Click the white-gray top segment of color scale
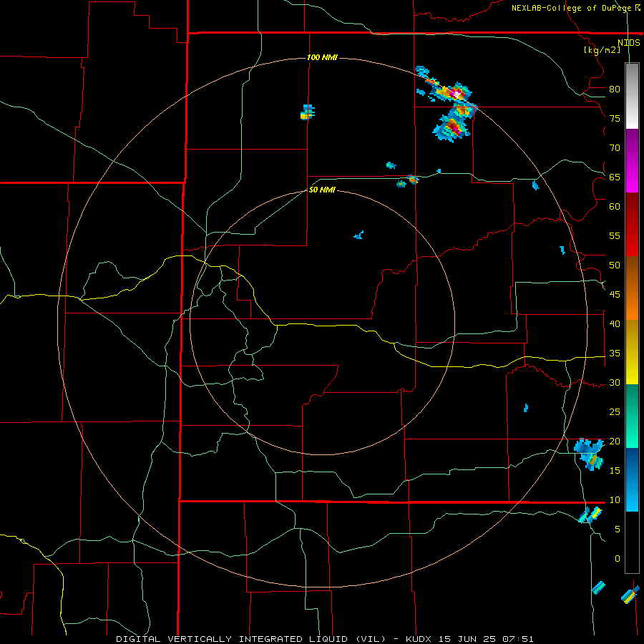644x644 pixels. click(x=632, y=96)
